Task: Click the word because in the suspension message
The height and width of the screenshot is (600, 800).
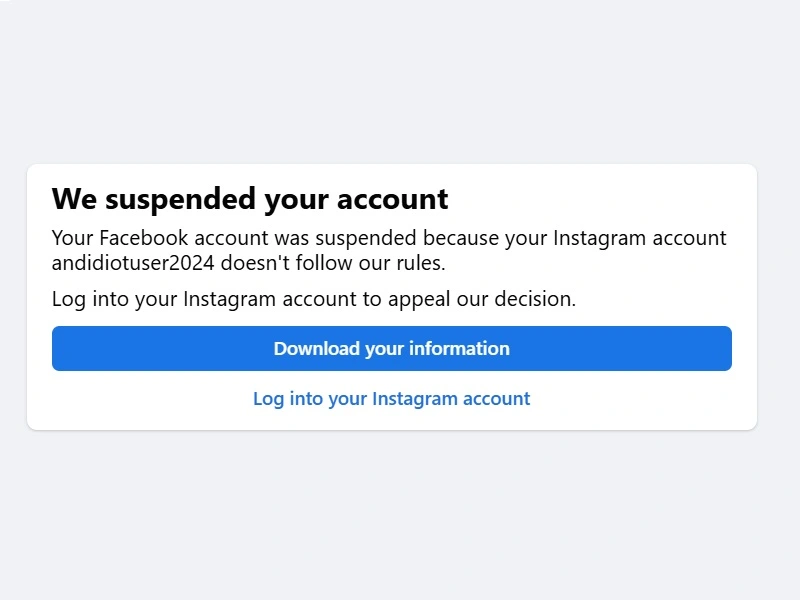Action: tap(461, 238)
